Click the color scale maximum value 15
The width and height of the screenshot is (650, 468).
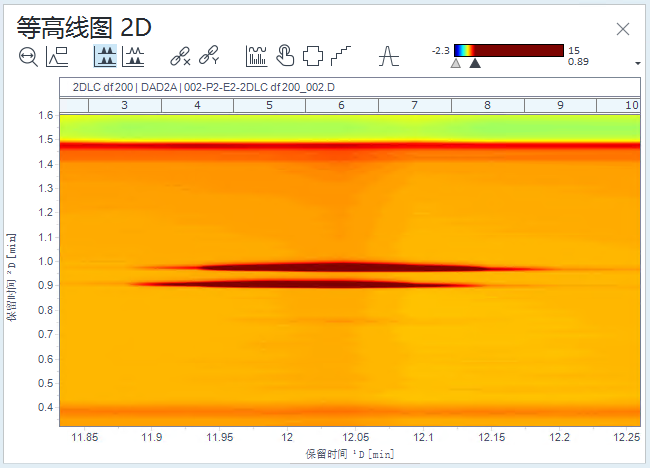pos(574,51)
